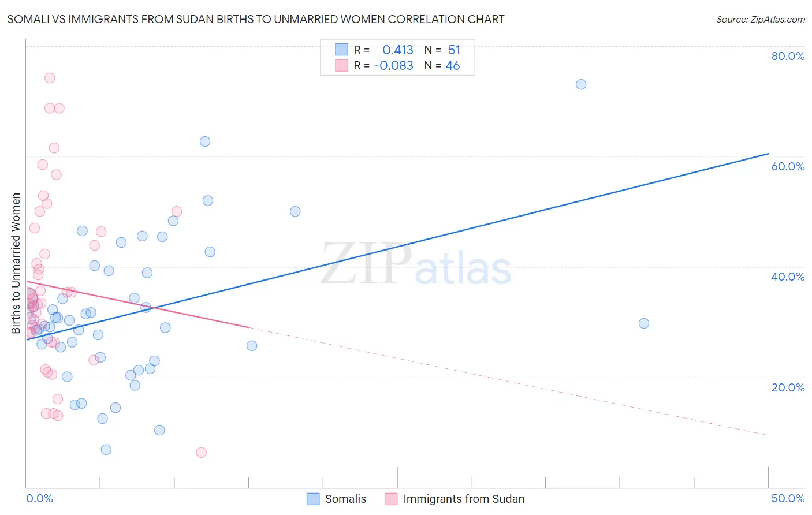
Task: Click the chart title text
Action: click(256, 19)
